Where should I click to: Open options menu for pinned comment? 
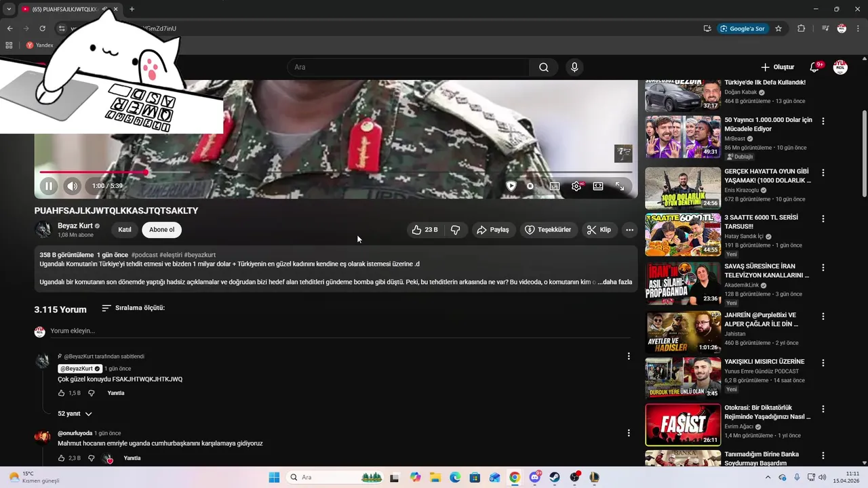(629, 357)
